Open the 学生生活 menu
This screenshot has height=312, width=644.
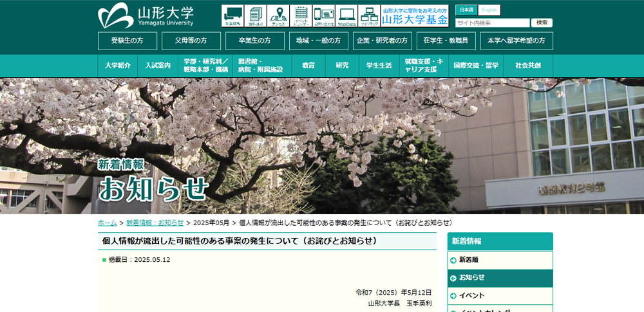coord(379,66)
